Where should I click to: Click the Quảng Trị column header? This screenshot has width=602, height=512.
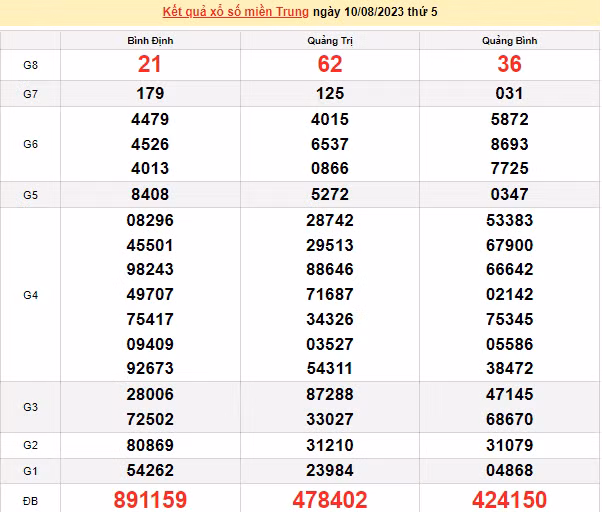pos(329,40)
